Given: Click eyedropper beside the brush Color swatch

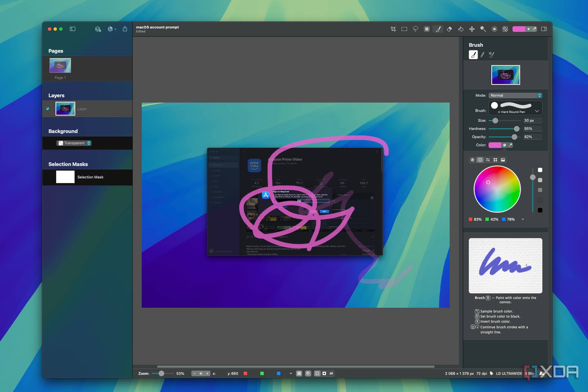Looking at the screenshot, I should (x=510, y=145).
